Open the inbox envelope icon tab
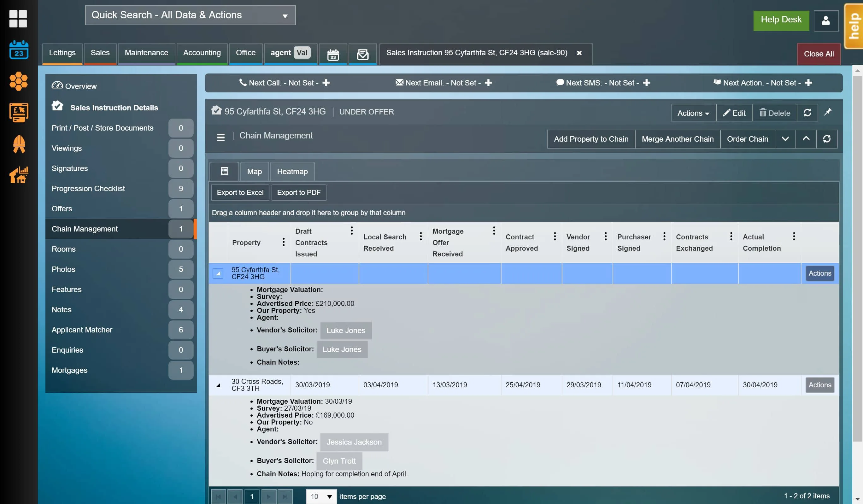Screen dimensions: 863x504 coord(362,54)
